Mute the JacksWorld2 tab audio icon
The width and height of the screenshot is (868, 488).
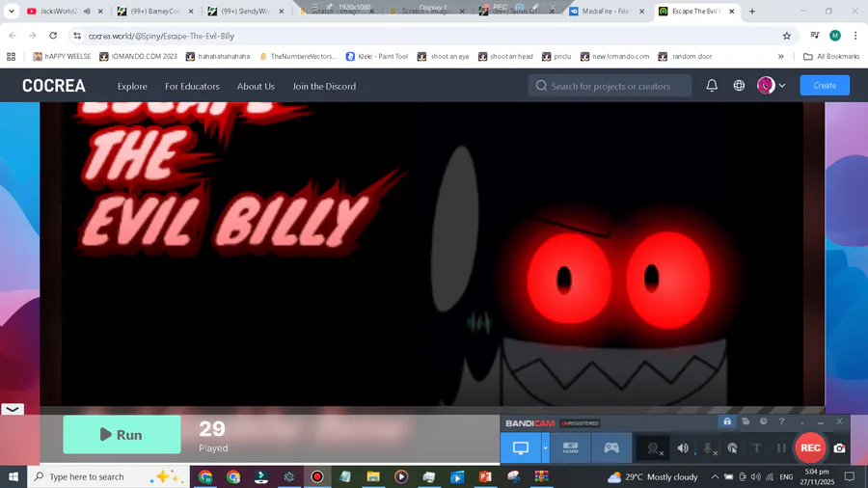pos(87,11)
